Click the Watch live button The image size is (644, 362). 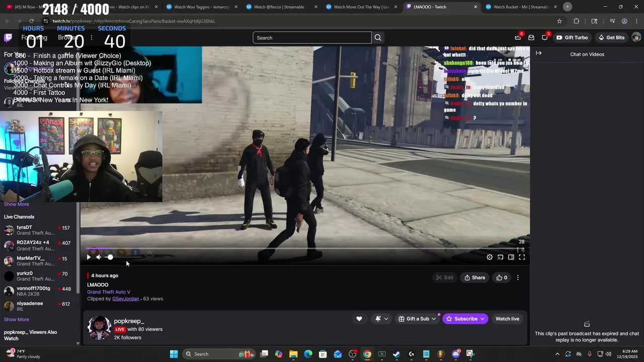pos(507,319)
